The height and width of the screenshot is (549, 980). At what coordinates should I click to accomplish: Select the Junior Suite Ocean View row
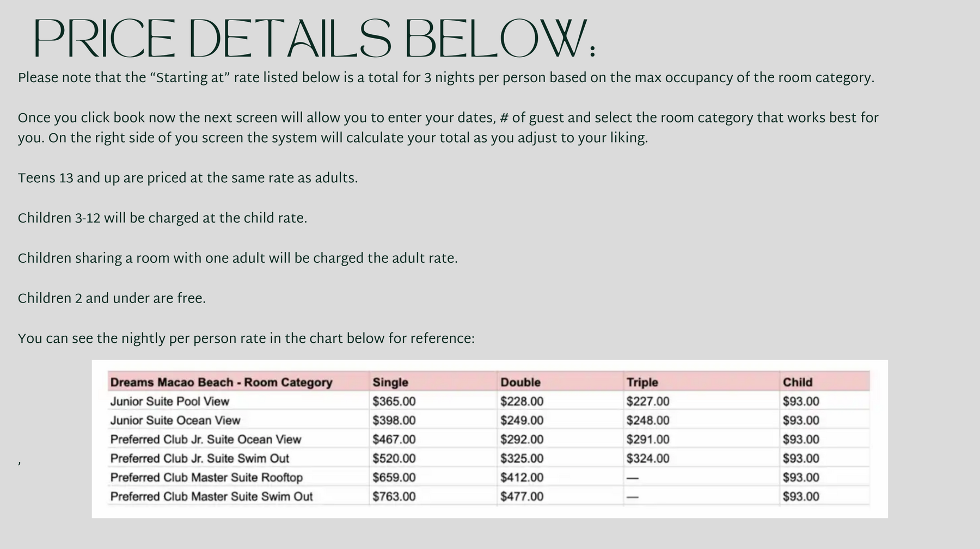tap(488, 420)
